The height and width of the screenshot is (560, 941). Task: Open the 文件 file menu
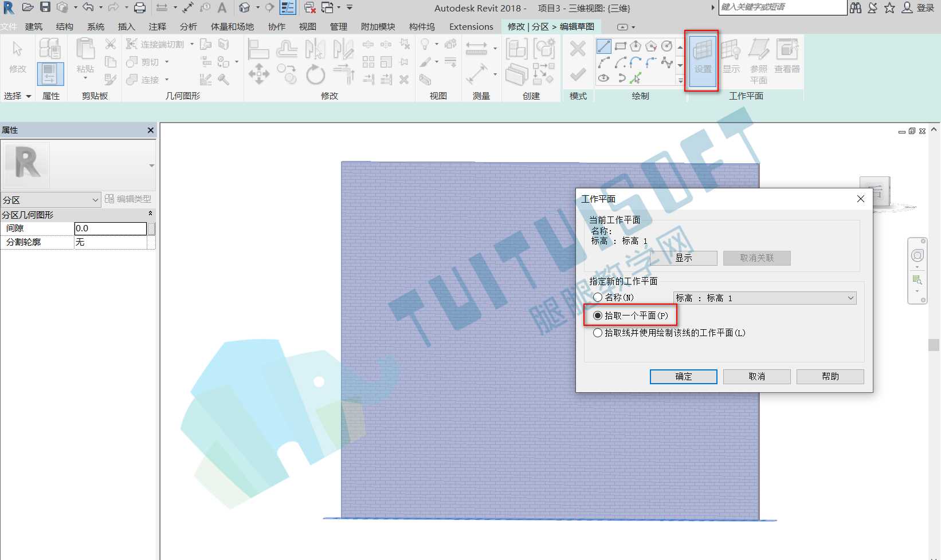tap(9, 27)
